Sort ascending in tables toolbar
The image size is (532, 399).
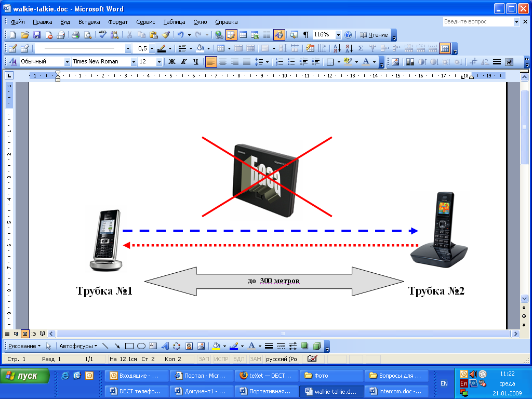tap(337, 48)
